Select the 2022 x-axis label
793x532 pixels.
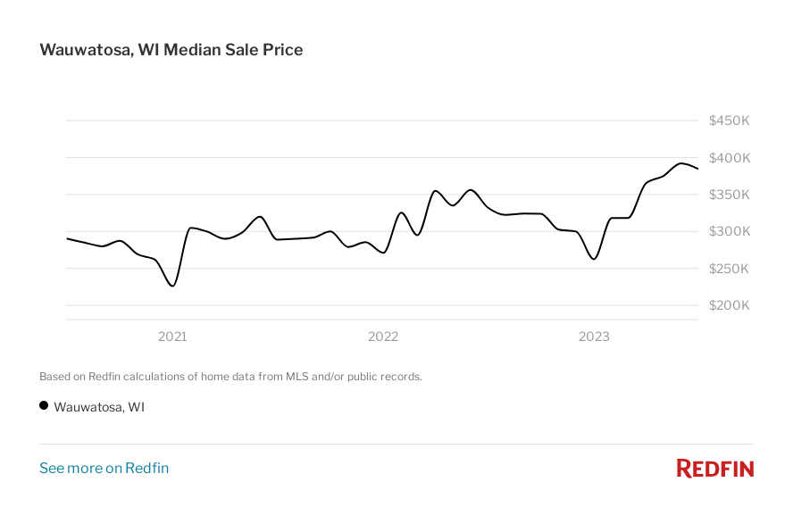click(383, 337)
